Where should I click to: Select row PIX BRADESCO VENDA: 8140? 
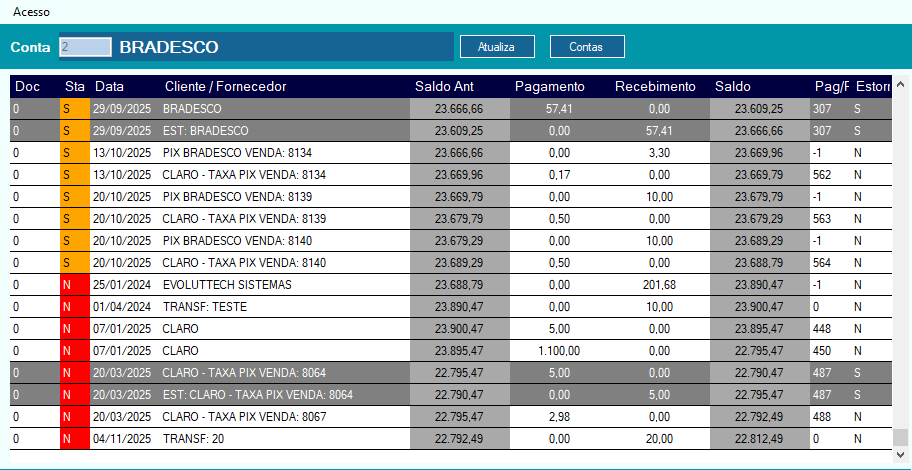[451, 241]
